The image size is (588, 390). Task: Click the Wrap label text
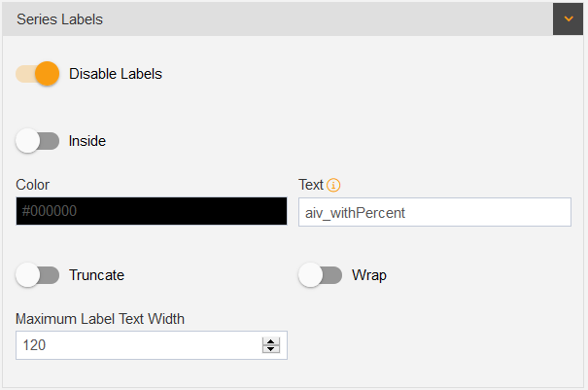pos(369,275)
